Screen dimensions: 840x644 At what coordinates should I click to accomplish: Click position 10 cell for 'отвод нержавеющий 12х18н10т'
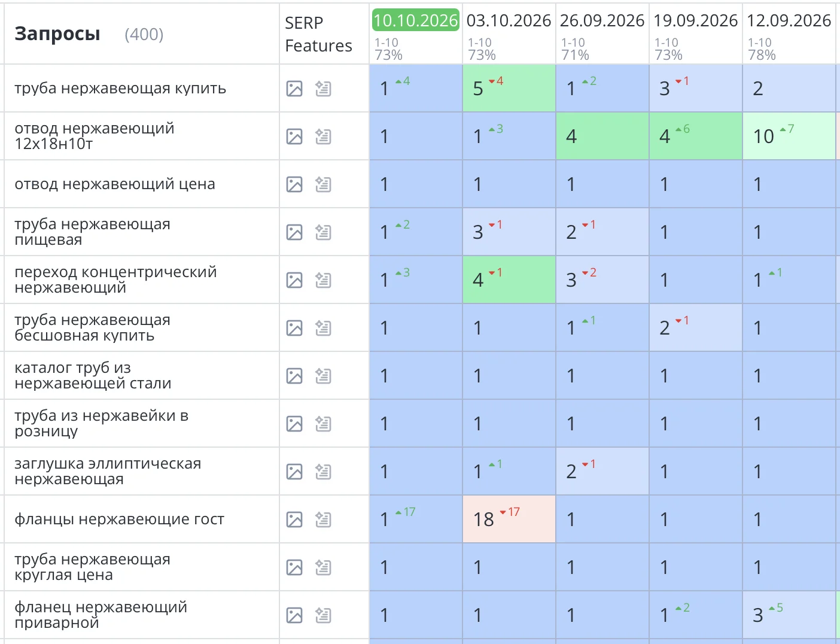pos(789,136)
